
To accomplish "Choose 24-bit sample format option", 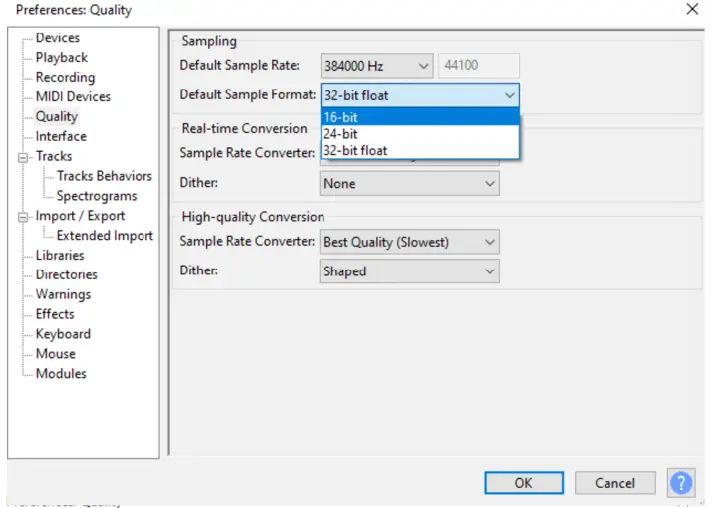I will pyautogui.click(x=420, y=134).
